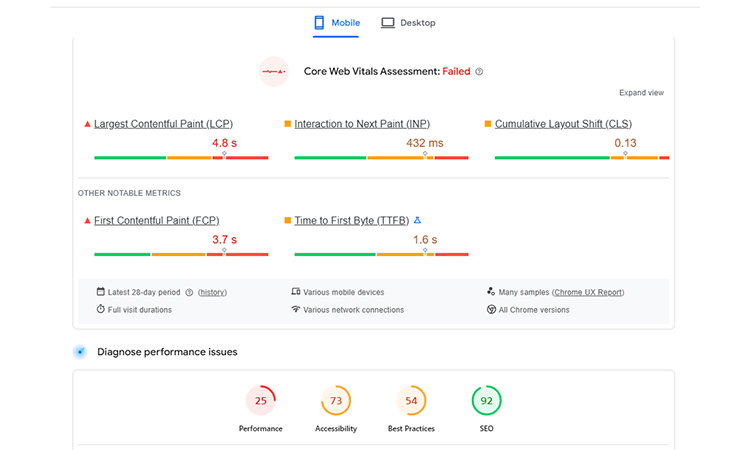Viewport: 750px width, 450px height.
Task: Open Largest Contentful Paint (LCP) link
Action: [x=163, y=124]
